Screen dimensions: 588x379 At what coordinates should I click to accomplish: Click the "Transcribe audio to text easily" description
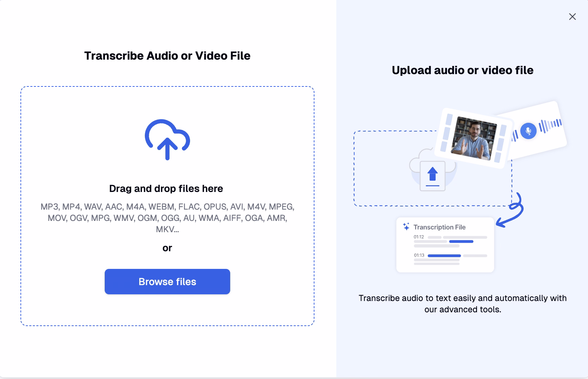tap(463, 304)
